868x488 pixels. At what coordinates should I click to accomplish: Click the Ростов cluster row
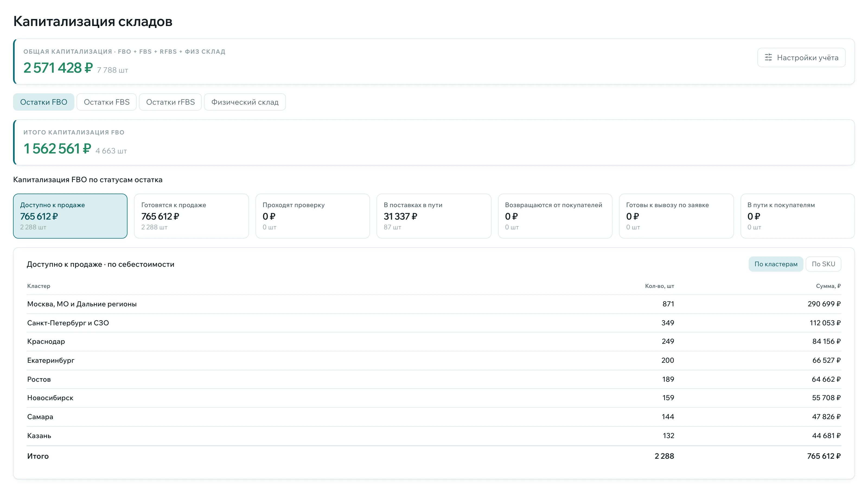[x=434, y=379]
